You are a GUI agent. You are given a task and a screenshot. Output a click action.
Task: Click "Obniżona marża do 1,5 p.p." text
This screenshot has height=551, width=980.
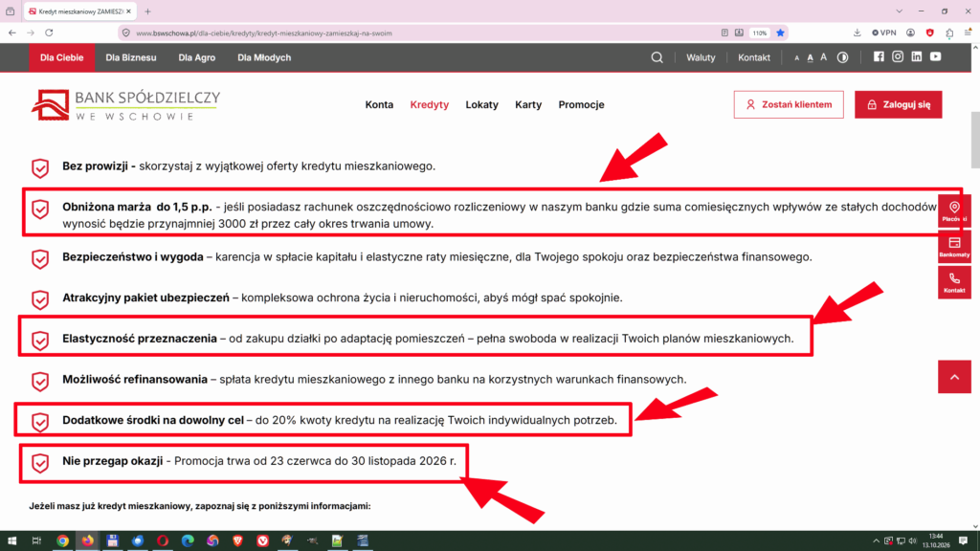[x=137, y=207]
